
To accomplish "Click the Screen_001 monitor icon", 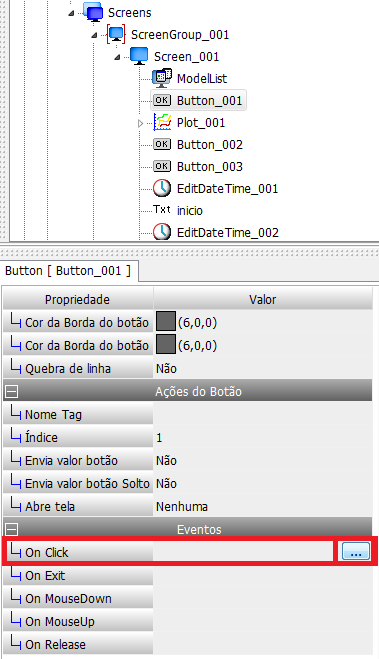I will tap(139, 56).
